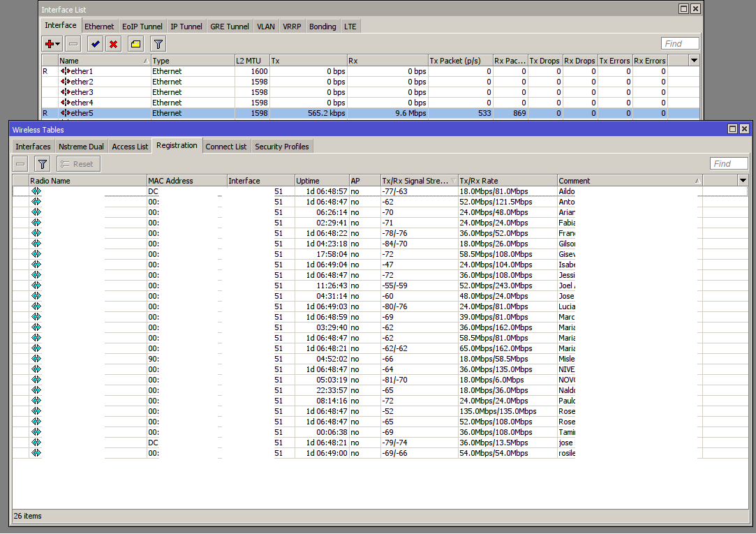Click the Remove minus button in Interface List
756x534 pixels.
(x=73, y=45)
